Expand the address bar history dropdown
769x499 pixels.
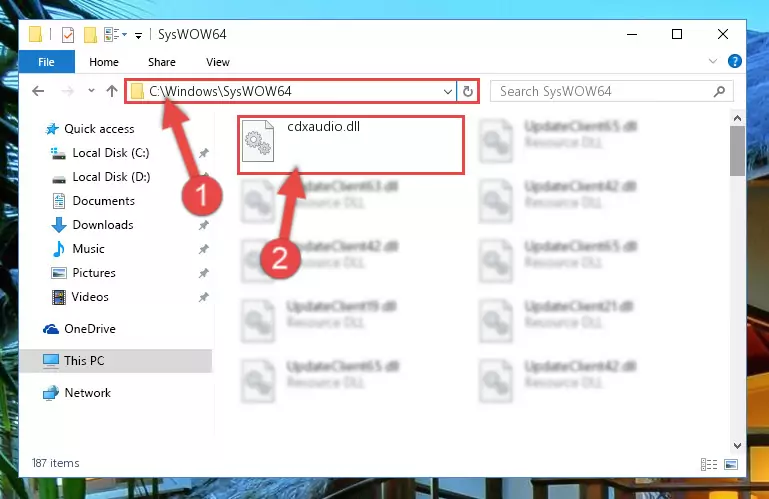(447, 92)
